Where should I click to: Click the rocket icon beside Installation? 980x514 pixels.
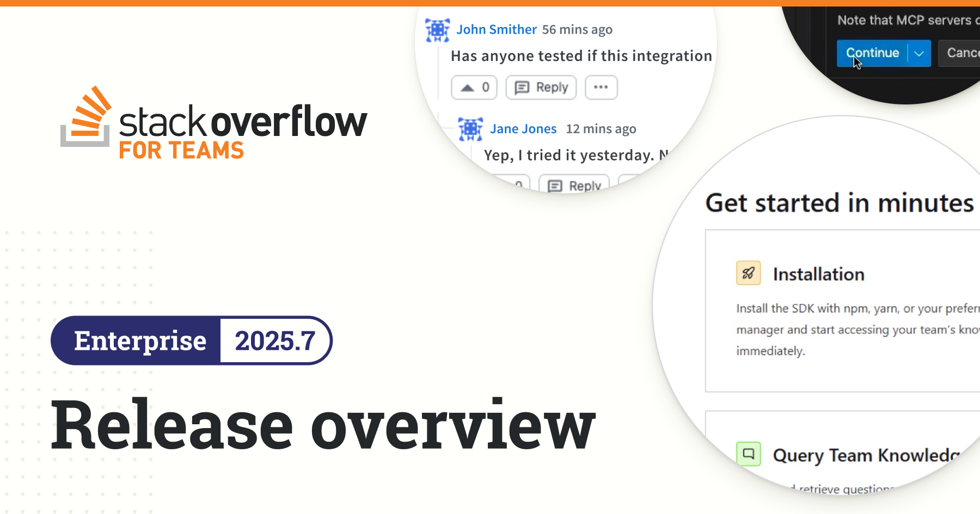point(748,273)
